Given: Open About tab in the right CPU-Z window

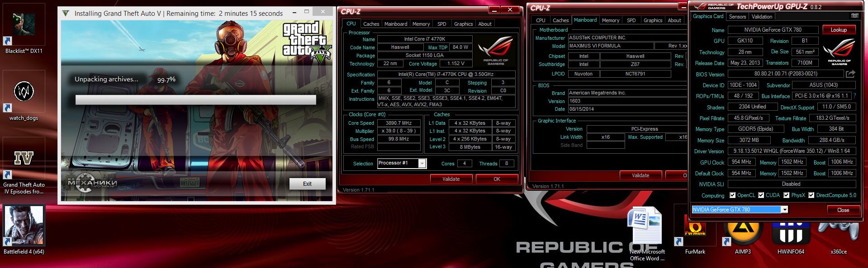Looking at the screenshot, I should pyautogui.click(x=674, y=20).
